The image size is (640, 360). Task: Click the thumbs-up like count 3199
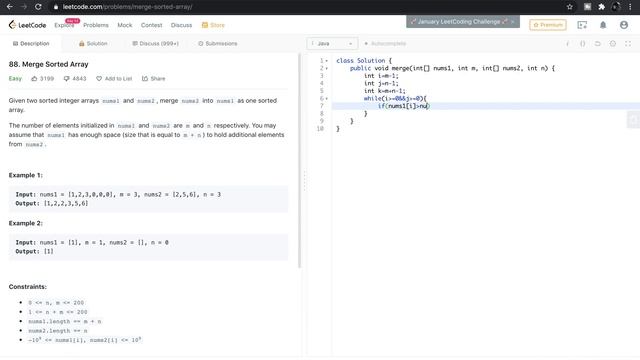[42, 78]
